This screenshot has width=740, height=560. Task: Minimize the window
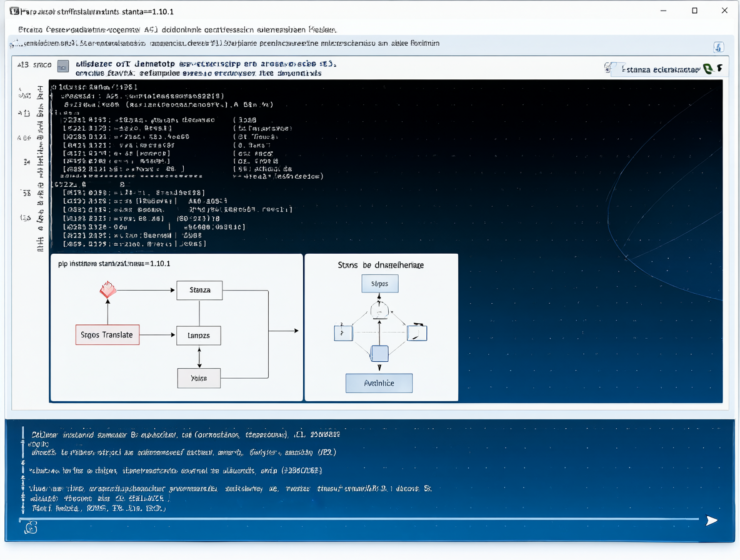[x=663, y=11]
